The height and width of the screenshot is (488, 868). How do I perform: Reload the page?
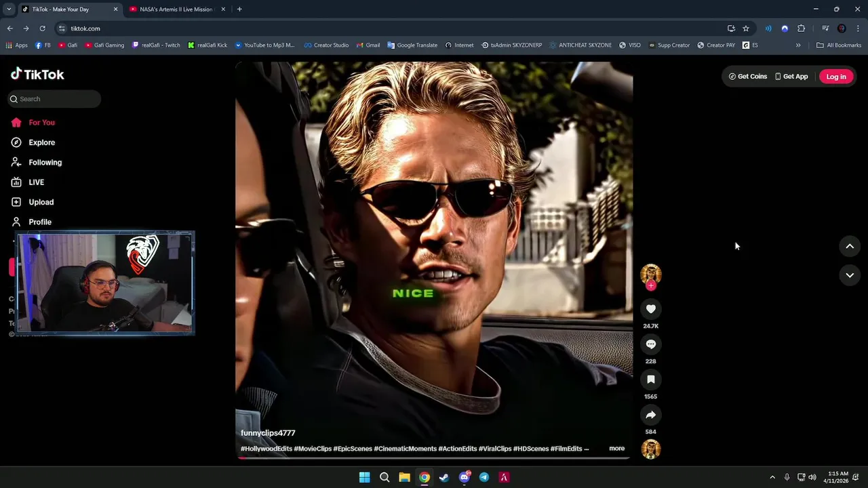pos(42,28)
